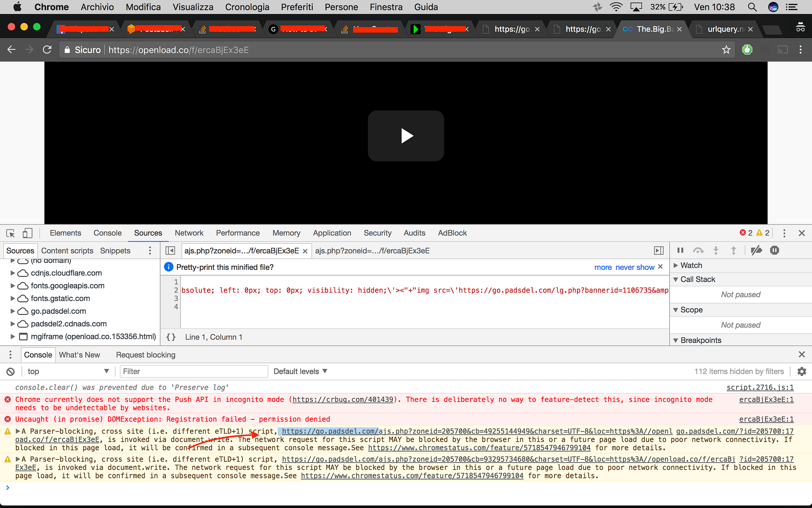Play the video in the page
The width and height of the screenshot is (812, 508).
tap(406, 136)
